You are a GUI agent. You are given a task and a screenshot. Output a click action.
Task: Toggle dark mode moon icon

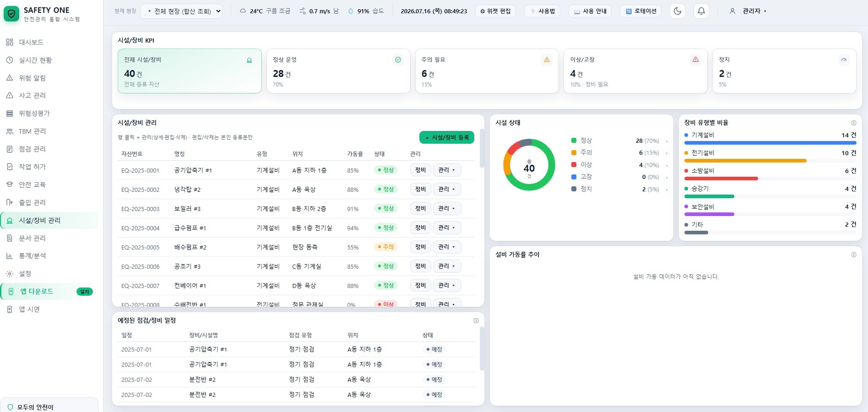[x=678, y=11]
